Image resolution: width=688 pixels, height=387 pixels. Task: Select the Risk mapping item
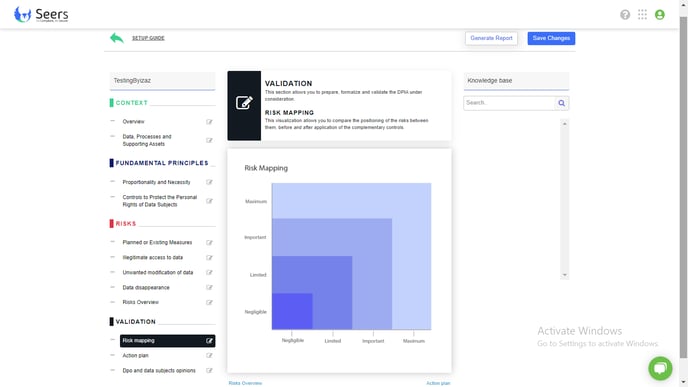(168, 340)
